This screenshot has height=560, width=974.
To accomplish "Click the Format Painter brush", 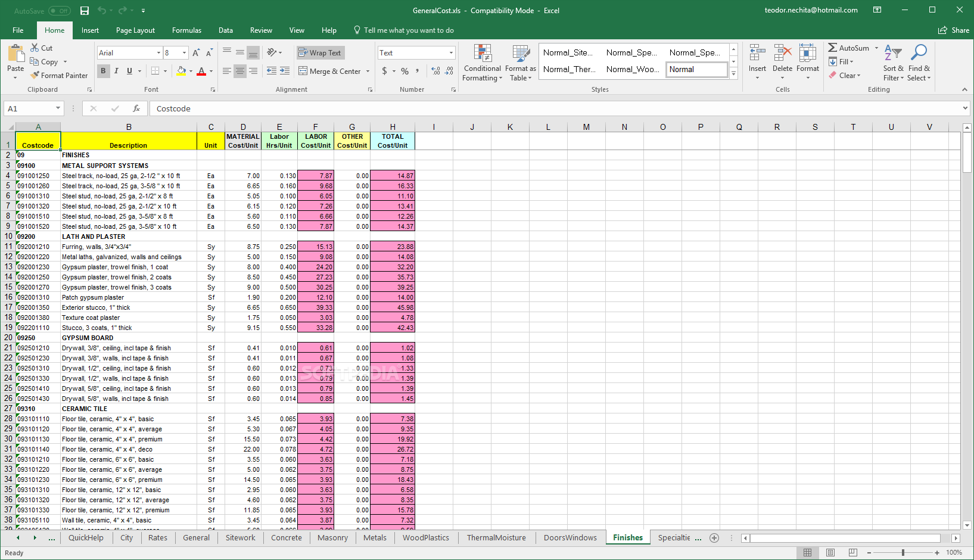I will coord(35,75).
